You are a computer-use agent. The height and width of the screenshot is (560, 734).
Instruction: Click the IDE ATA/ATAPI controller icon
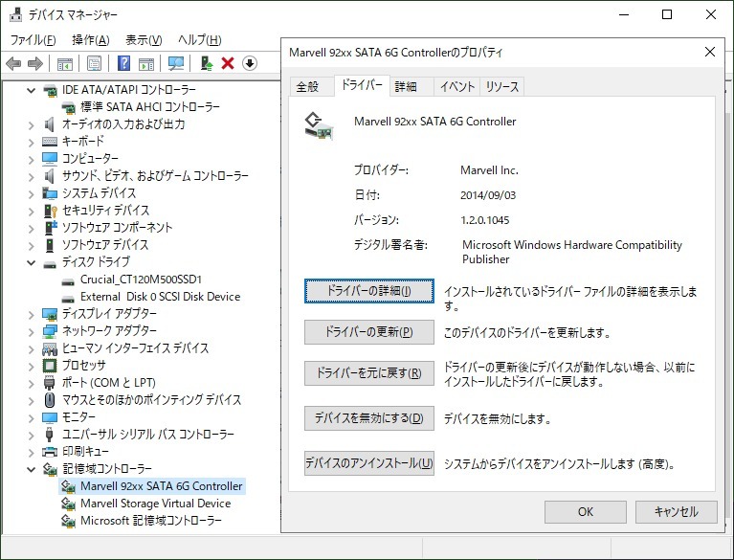point(50,90)
